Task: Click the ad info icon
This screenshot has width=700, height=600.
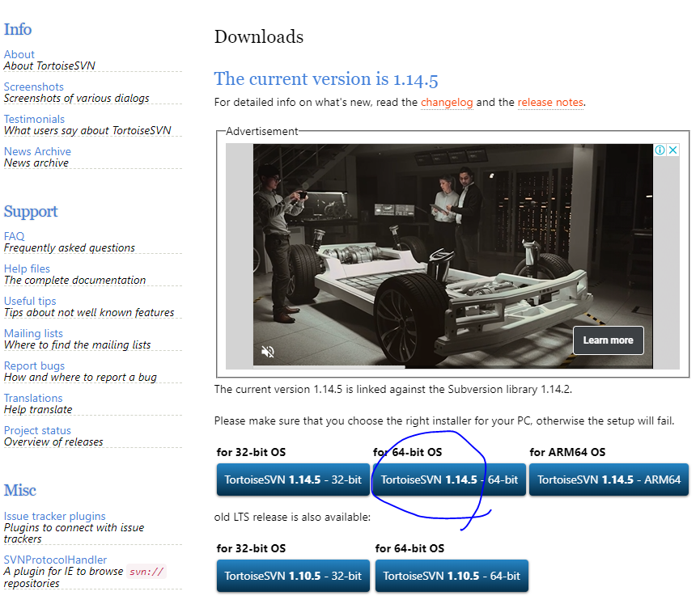Action: tap(660, 150)
